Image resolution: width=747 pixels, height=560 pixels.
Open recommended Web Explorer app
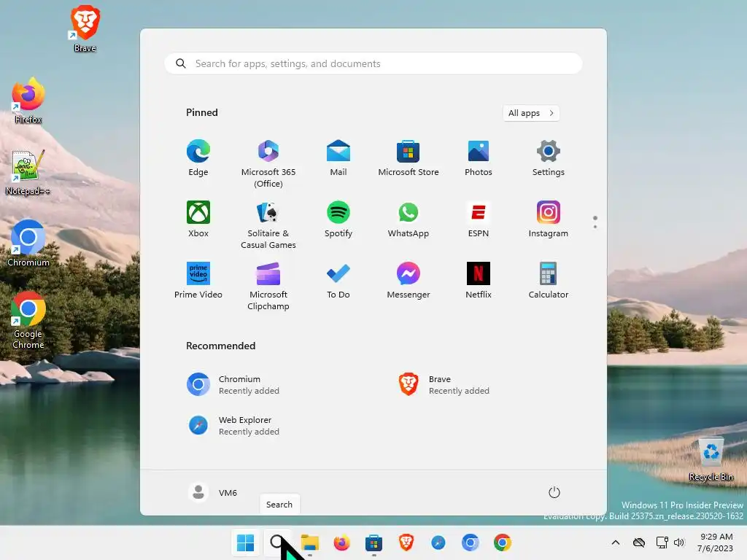[x=233, y=425]
